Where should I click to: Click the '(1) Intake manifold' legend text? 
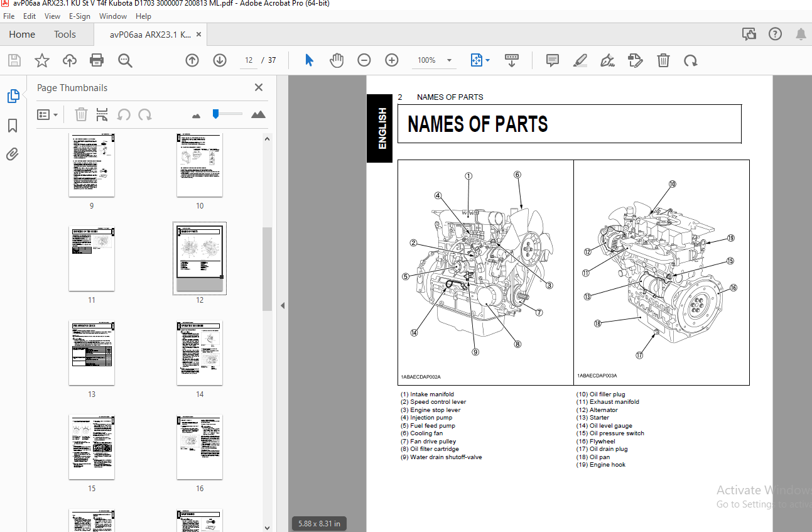427,394
